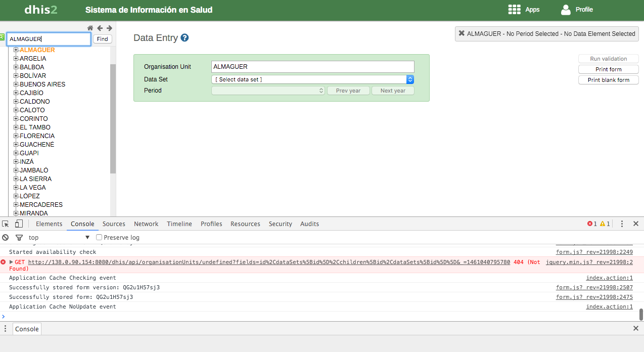Open the Data Entry help question mark icon
644x352 pixels.
pos(185,38)
